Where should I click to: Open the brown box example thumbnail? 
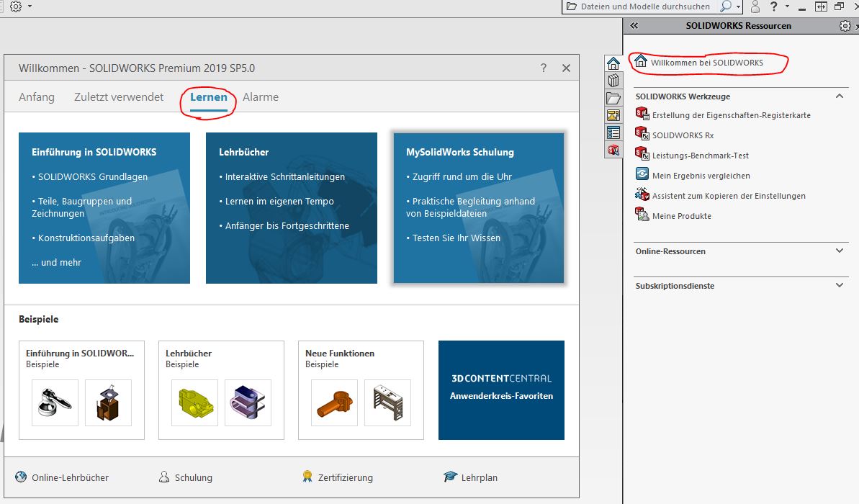click(x=109, y=402)
